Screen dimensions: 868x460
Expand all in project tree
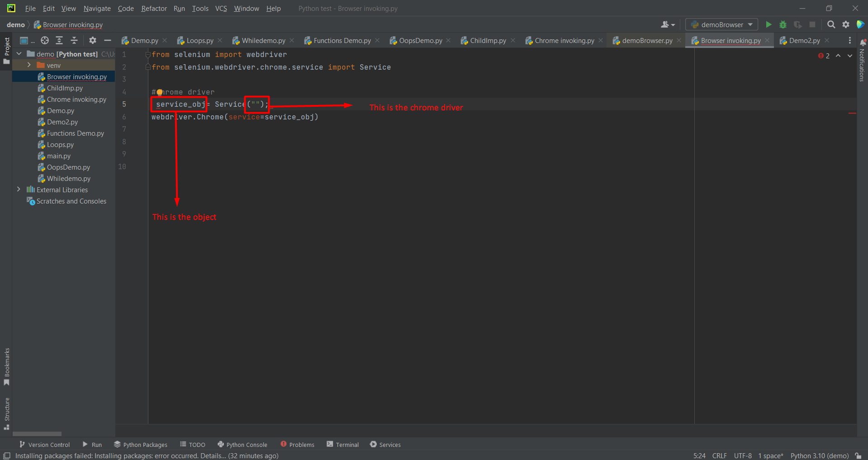(59, 40)
